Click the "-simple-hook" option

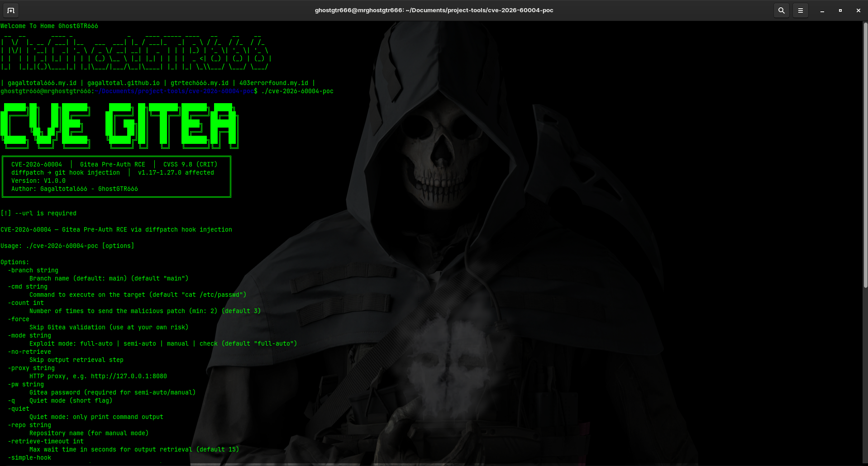29,458
